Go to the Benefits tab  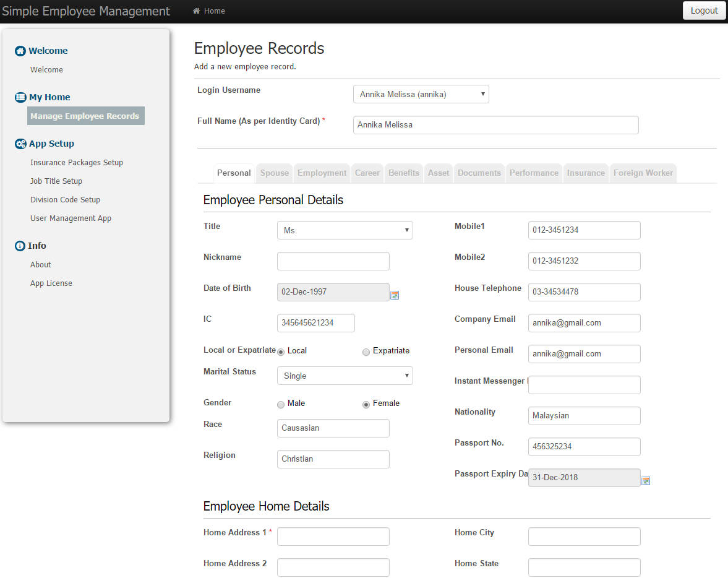pyautogui.click(x=404, y=173)
